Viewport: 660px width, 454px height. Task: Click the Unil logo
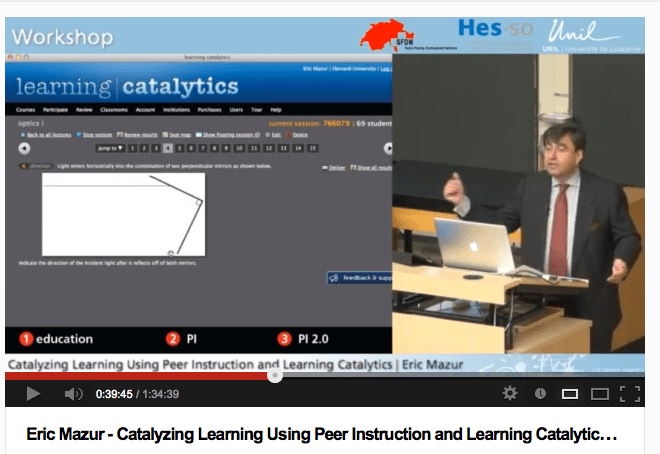[591, 36]
